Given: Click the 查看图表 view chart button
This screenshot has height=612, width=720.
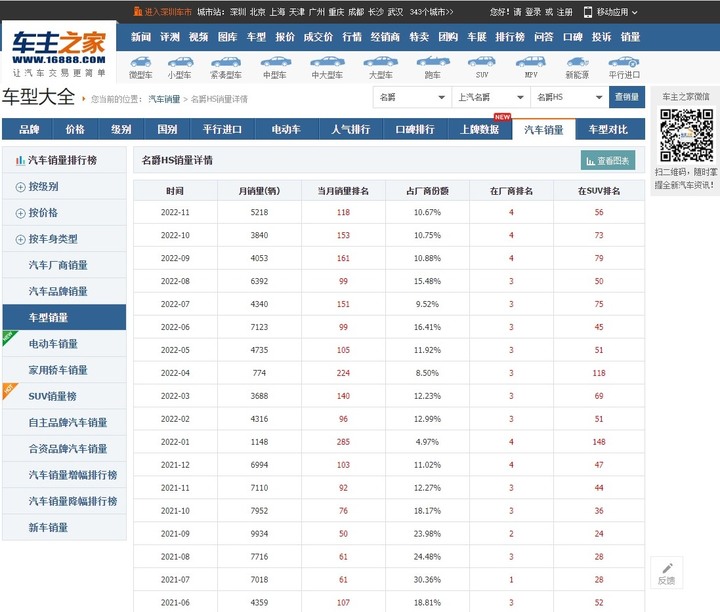Looking at the screenshot, I should coord(608,161).
